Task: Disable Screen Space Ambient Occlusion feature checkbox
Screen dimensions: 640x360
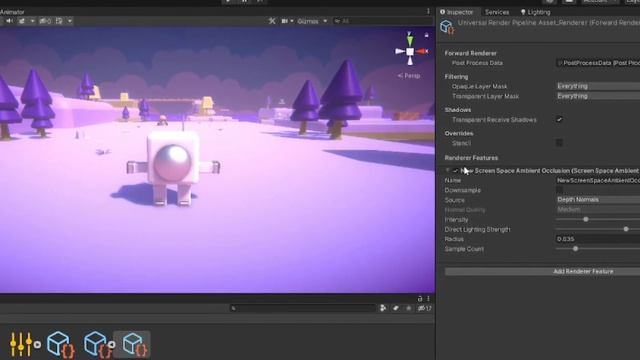Action: [x=456, y=171]
